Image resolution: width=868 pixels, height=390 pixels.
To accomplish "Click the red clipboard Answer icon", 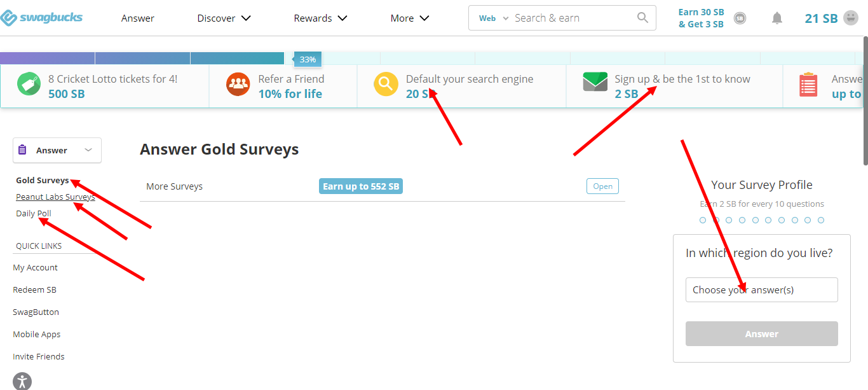I will (x=808, y=85).
